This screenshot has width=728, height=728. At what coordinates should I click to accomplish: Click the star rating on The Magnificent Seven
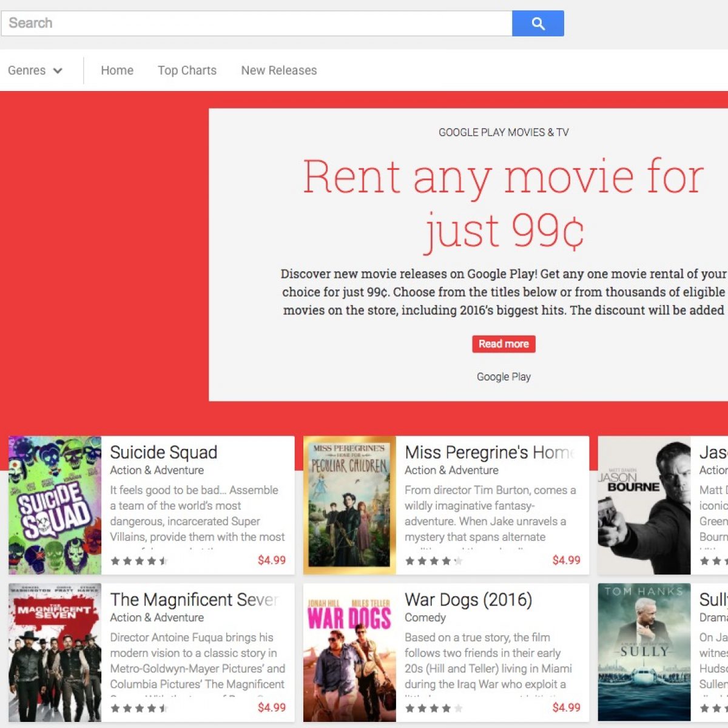pos(139,708)
